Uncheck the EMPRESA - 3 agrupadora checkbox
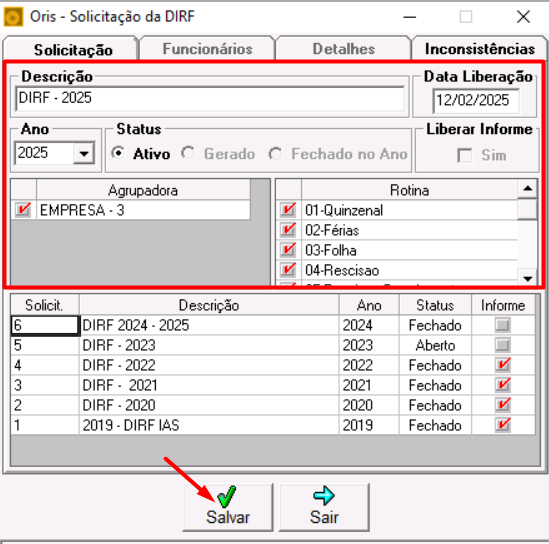The height and width of the screenshot is (544, 549). pyautogui.click(x=23, y=210)
